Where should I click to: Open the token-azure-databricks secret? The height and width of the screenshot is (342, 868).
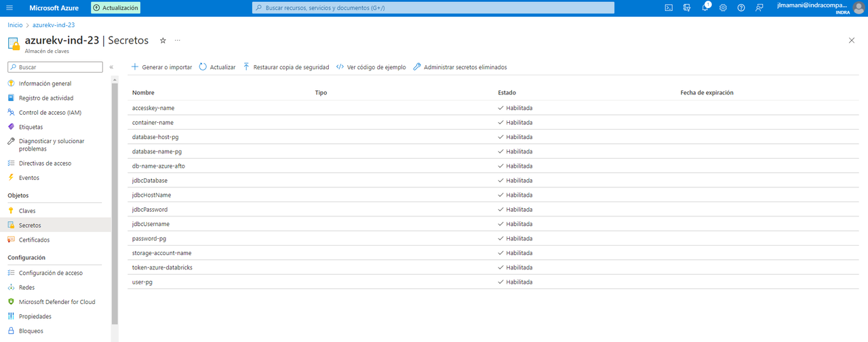(162, 267)
